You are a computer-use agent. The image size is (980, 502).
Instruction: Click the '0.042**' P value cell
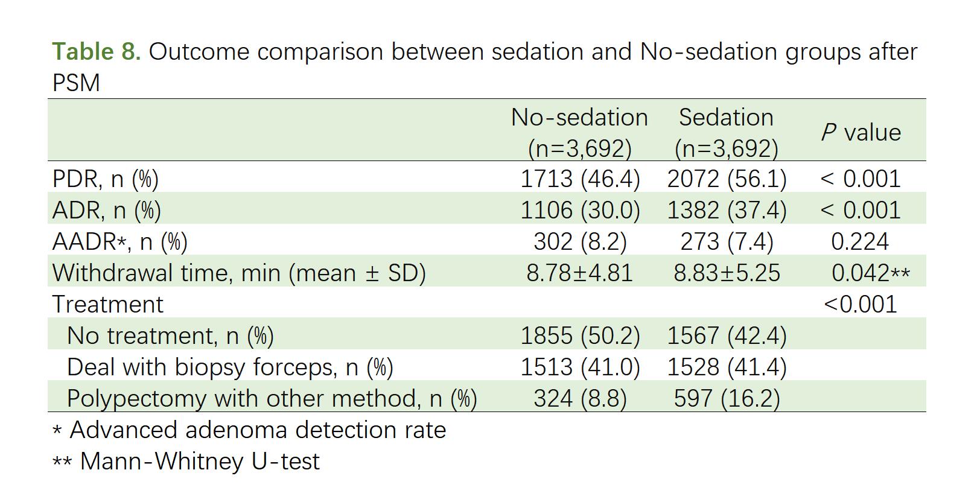tap(870, 273)
